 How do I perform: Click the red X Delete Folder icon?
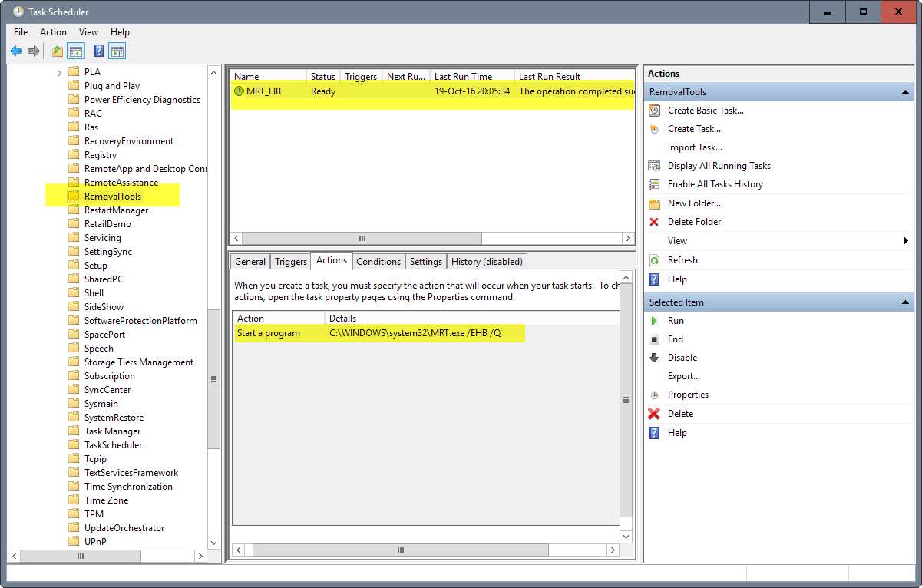[x=654, y=222]
